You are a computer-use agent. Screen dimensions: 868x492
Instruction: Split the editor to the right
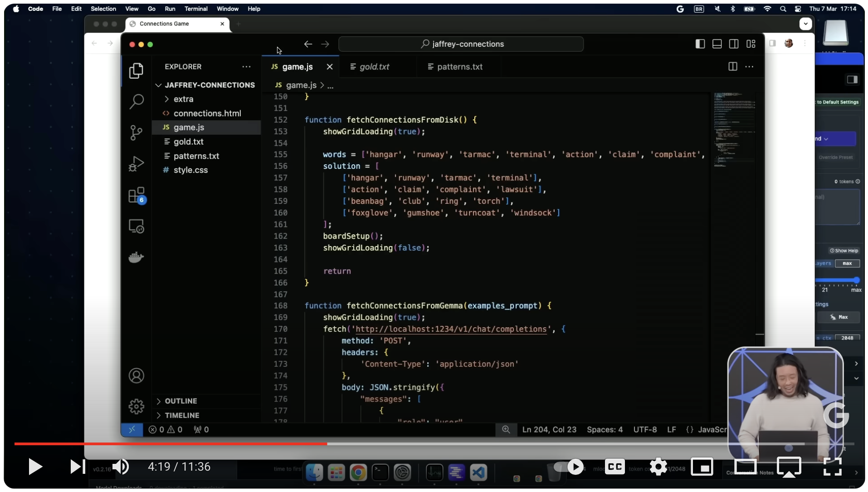(x=732, y=67)
